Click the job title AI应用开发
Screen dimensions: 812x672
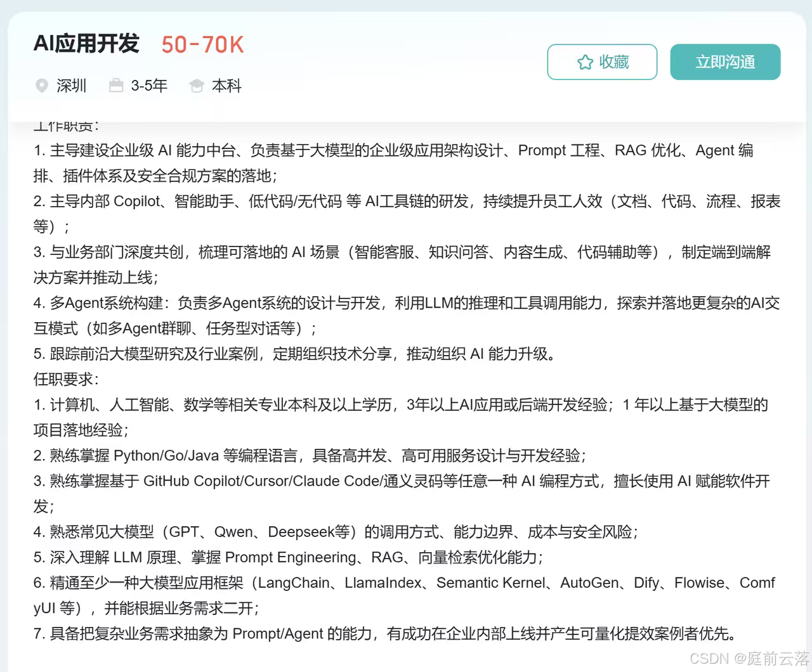[x=86, y=44]
